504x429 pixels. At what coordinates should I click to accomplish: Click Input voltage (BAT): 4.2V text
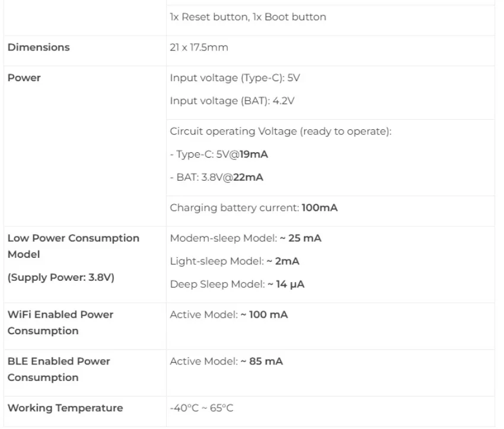232,101
